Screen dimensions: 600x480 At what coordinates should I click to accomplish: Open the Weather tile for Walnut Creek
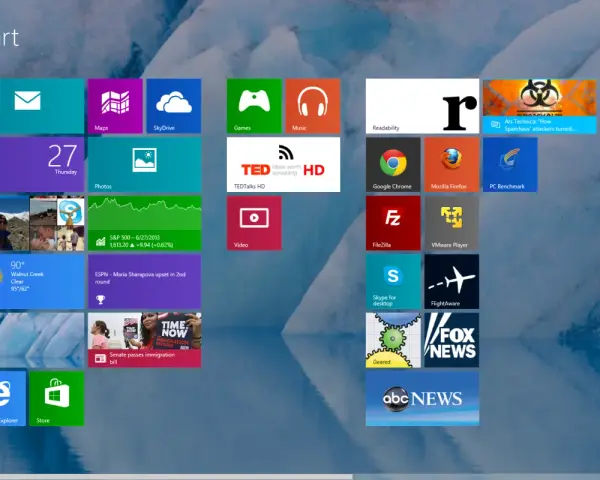point(42,282)
